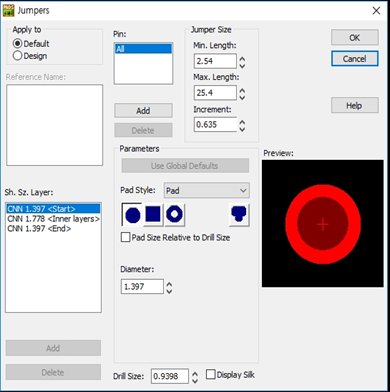Open the Pad Style dropdown
390x392 pixels.
pyautogui.click(x=207, y=191)
